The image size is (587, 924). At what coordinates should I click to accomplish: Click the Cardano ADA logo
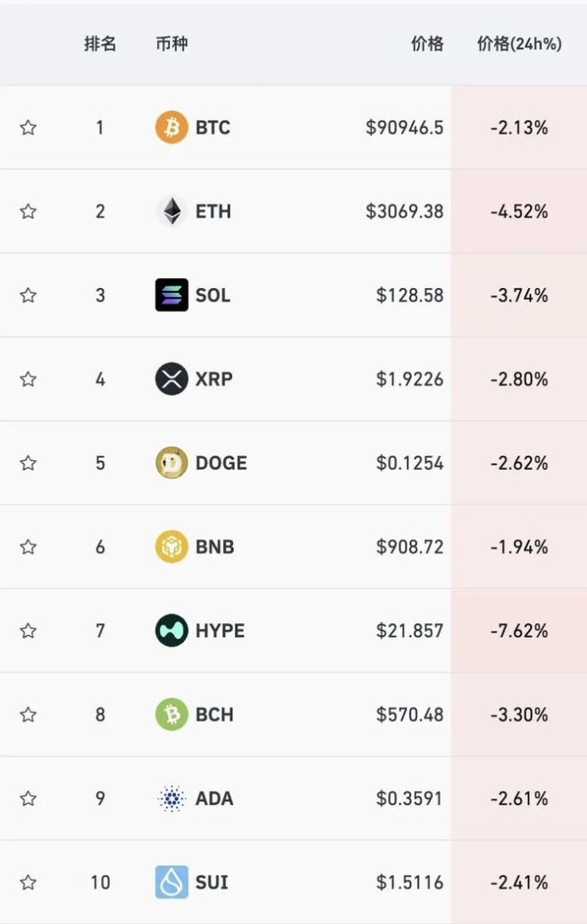tap(172, 798)
